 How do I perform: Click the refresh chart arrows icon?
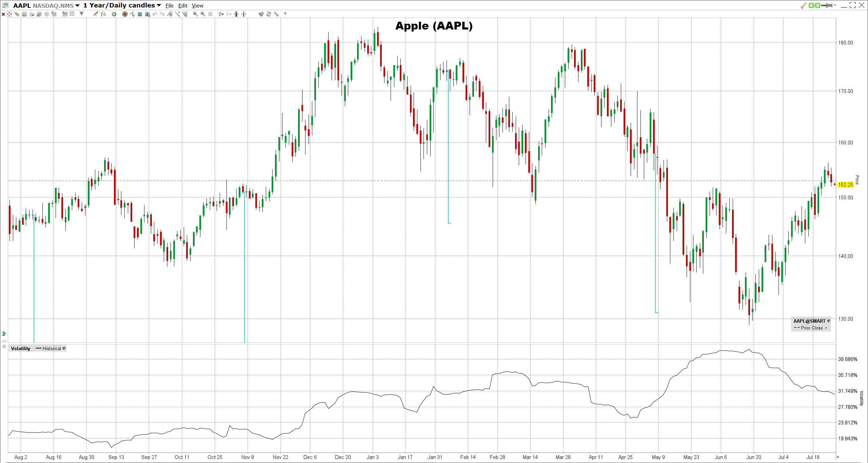269,14
